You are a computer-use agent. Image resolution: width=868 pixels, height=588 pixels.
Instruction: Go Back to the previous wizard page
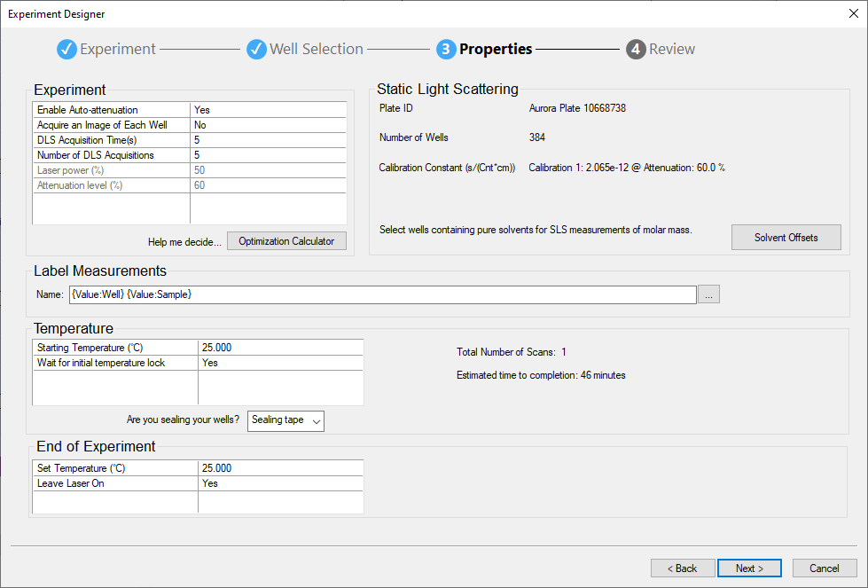[682, 568]
